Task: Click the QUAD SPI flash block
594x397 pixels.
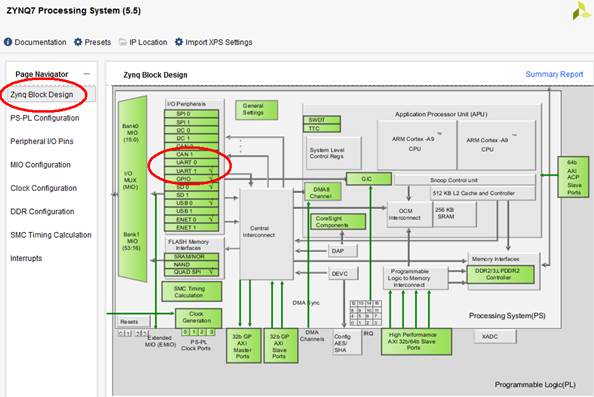Action: coord(192,272)
